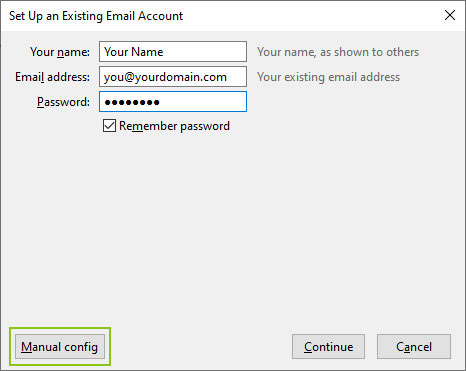The height and width of the screenshot is (371, 466).
Task: Proceed with the Continue button
Action: 328,347
